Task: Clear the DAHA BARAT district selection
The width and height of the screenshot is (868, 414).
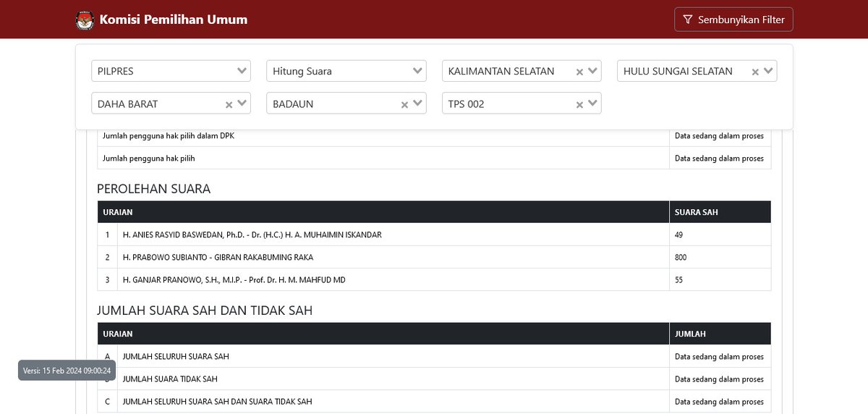Action: 229,104
